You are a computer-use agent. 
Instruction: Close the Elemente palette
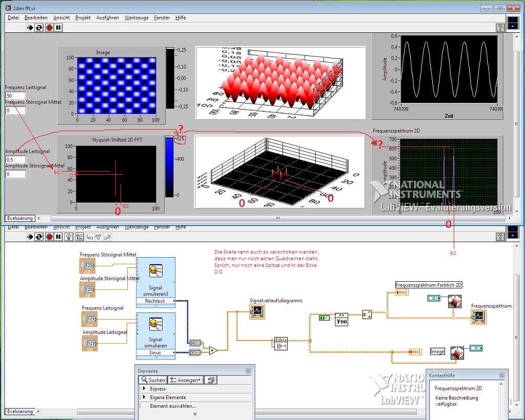click(x=248, y=371)
